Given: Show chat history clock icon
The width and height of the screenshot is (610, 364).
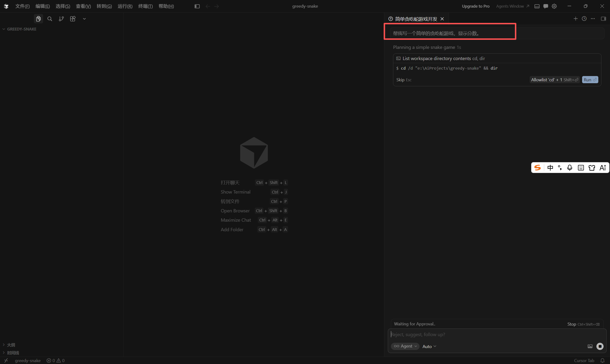Looking at the screenshot, I should [x=584, y=19].
